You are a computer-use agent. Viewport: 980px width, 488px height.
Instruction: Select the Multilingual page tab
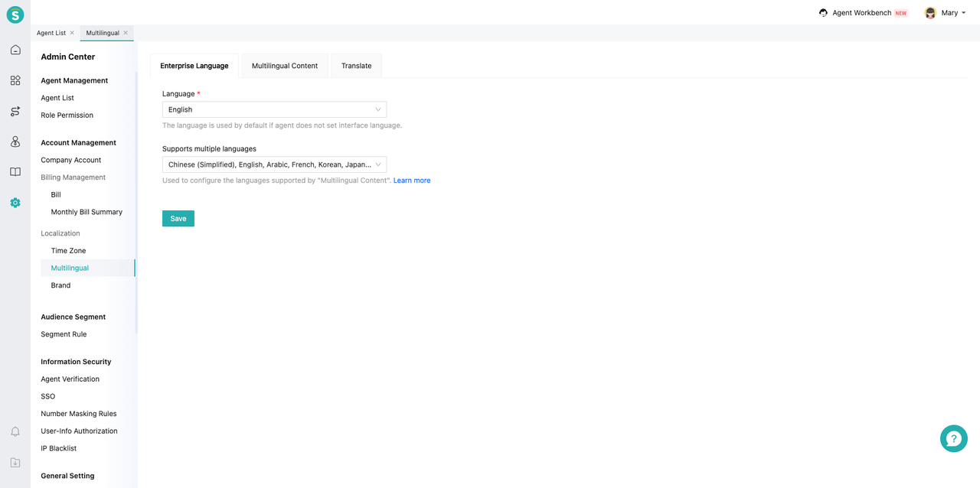[103, 33]
